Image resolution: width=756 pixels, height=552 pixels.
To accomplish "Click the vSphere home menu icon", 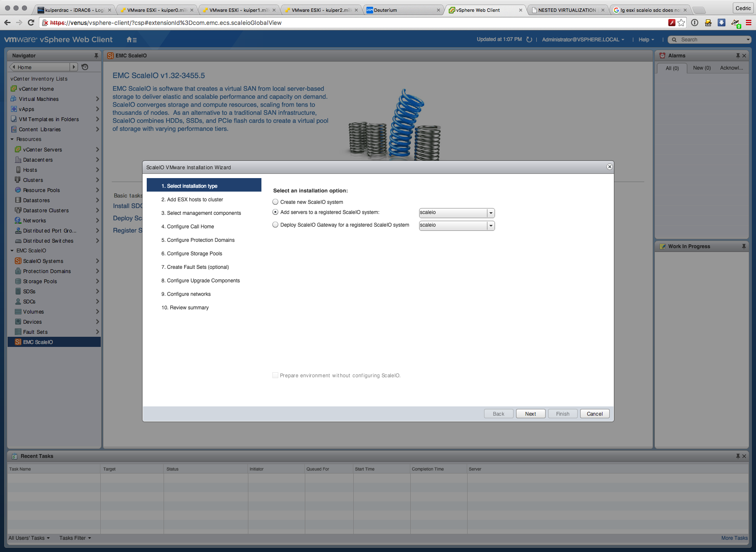I will coord(132,40).
